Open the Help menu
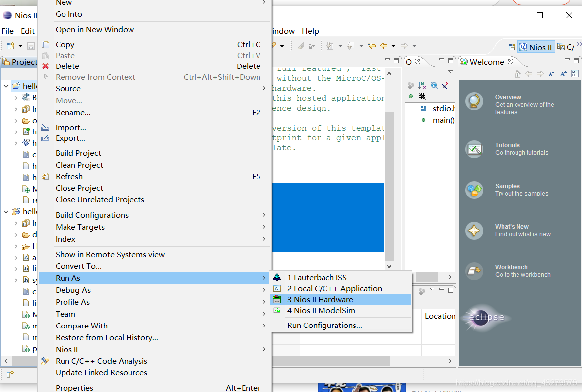Screen dimensions: 582x392 [310, 31]
